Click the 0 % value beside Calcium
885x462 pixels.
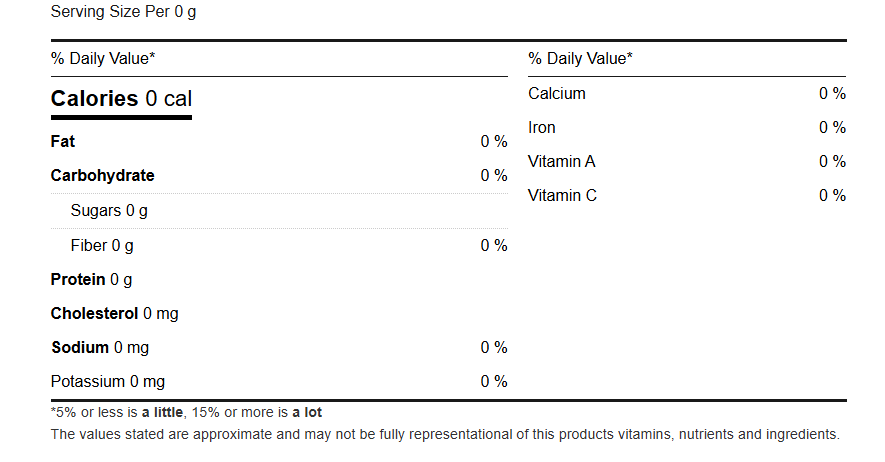click(x=833, y=94)
